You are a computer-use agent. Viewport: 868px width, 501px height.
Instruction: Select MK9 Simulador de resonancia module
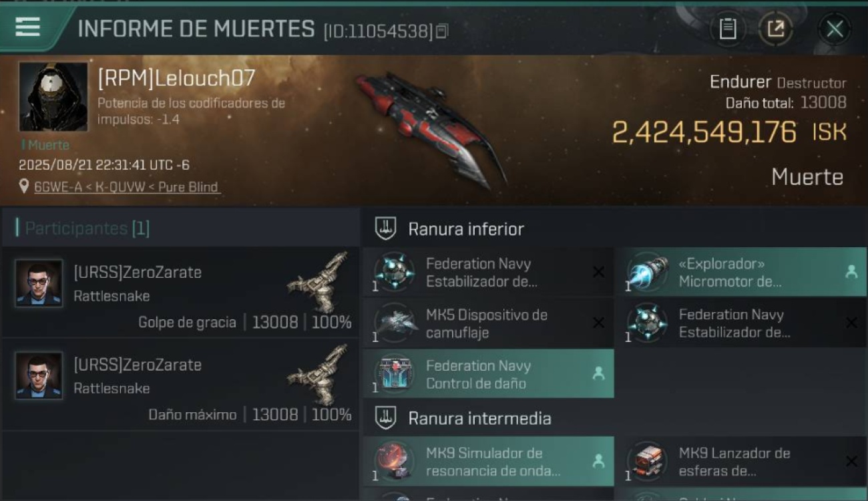487,462
